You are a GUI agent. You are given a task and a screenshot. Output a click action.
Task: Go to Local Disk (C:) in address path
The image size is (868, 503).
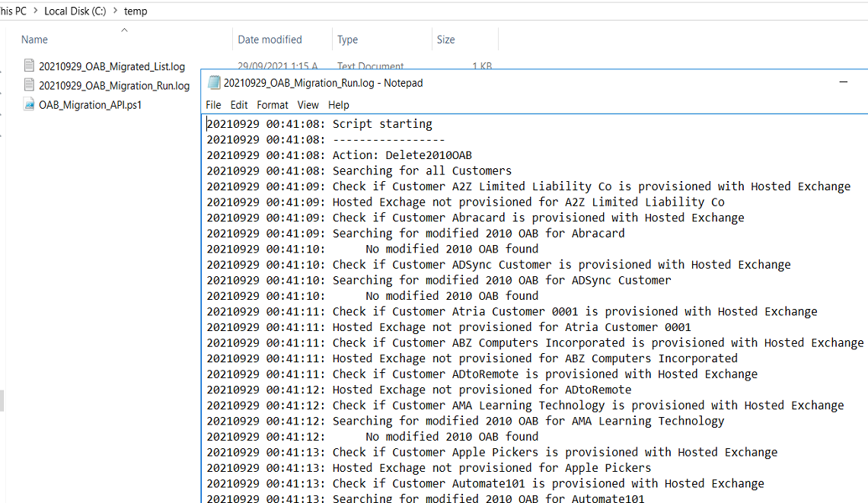pos(75,11)
